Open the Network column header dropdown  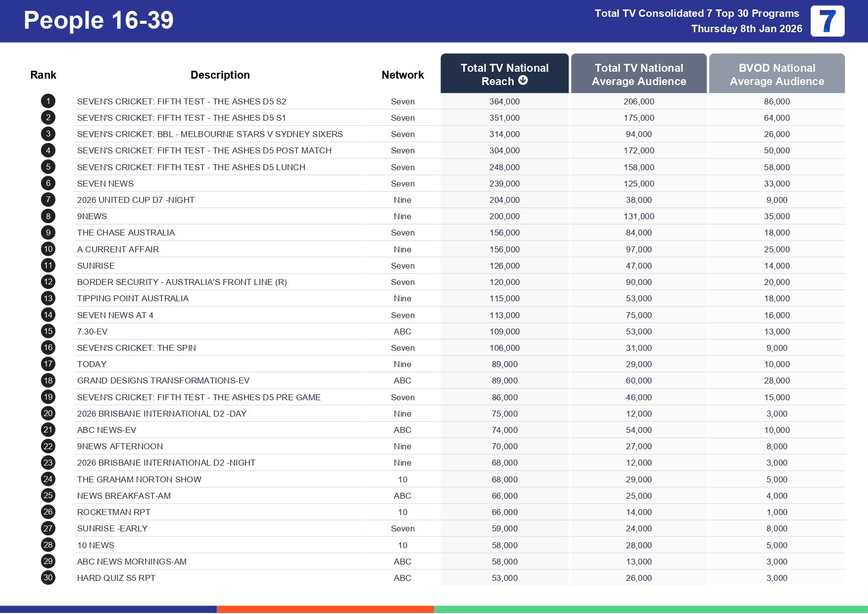(x=402, y=74)
